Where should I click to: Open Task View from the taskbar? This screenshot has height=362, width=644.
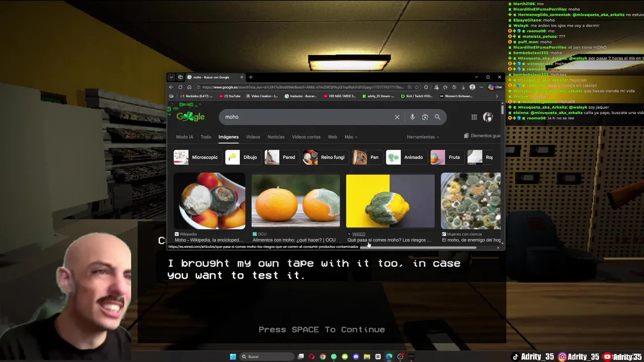tap(301, 356)
